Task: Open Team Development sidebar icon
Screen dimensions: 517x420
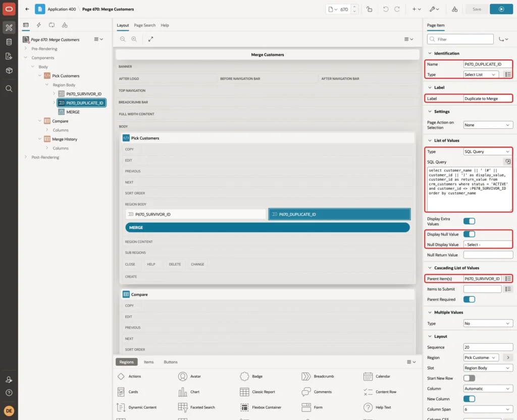Action: click(x=9, y=57)
